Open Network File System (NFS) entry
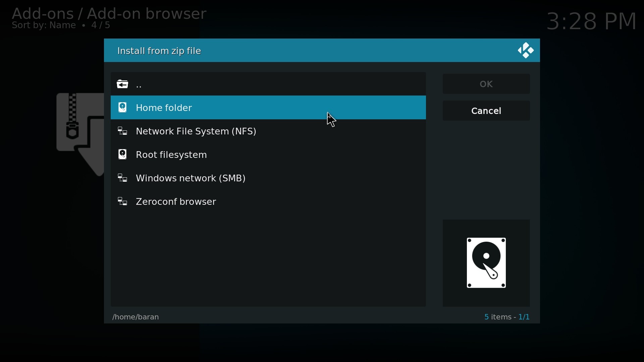The height and width of the screenshot is (362, 644). tap(196, 132)
